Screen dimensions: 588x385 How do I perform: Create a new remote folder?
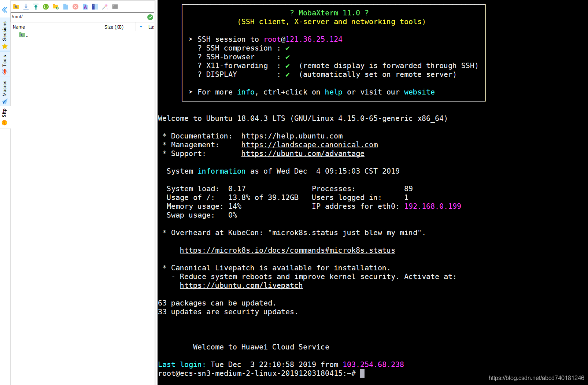(56, 7)
